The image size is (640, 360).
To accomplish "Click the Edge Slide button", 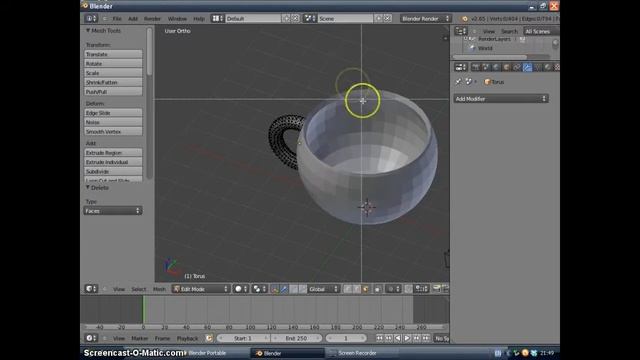I will click(x=113, y=113).
